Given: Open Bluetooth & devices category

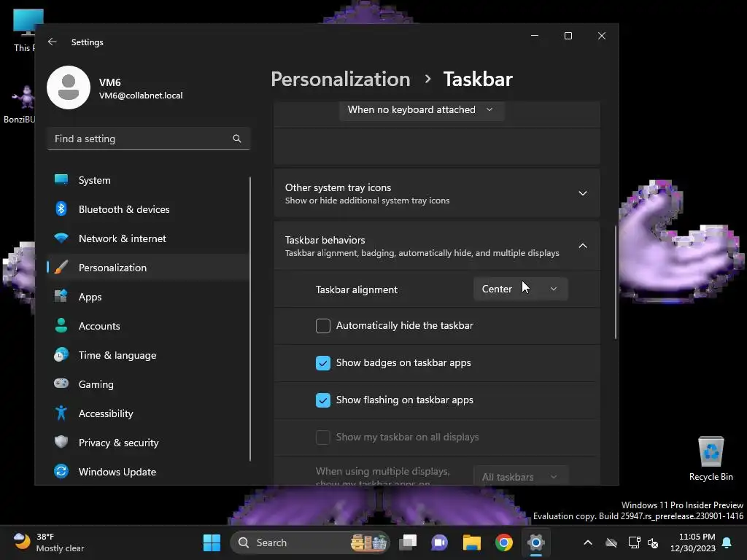Looking at the screenshot, I should (149, 209).
